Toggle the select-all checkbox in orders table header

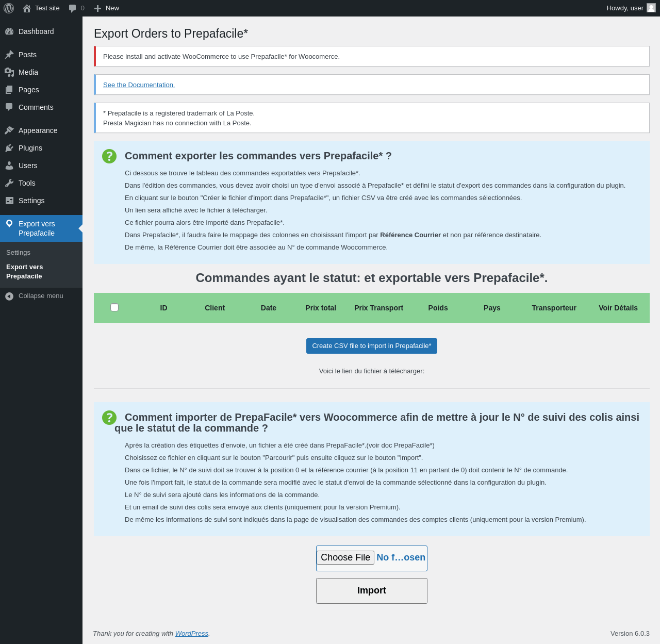tap(114, 307)
